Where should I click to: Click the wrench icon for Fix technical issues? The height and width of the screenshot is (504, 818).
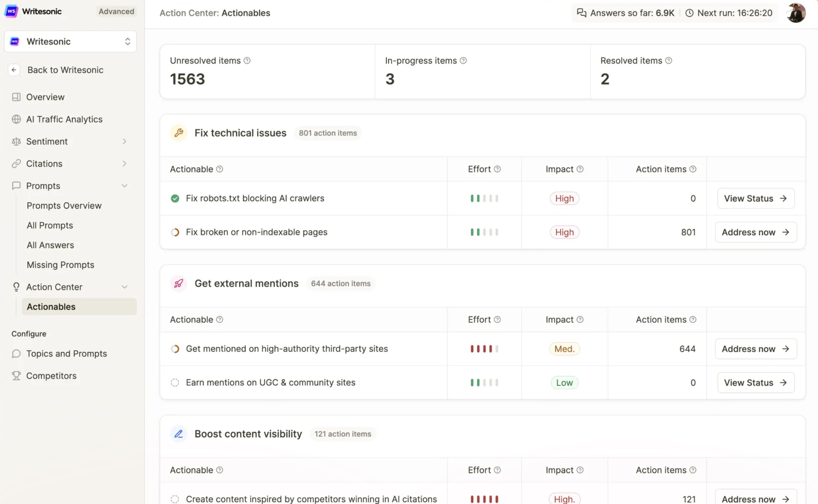point(178,133)
